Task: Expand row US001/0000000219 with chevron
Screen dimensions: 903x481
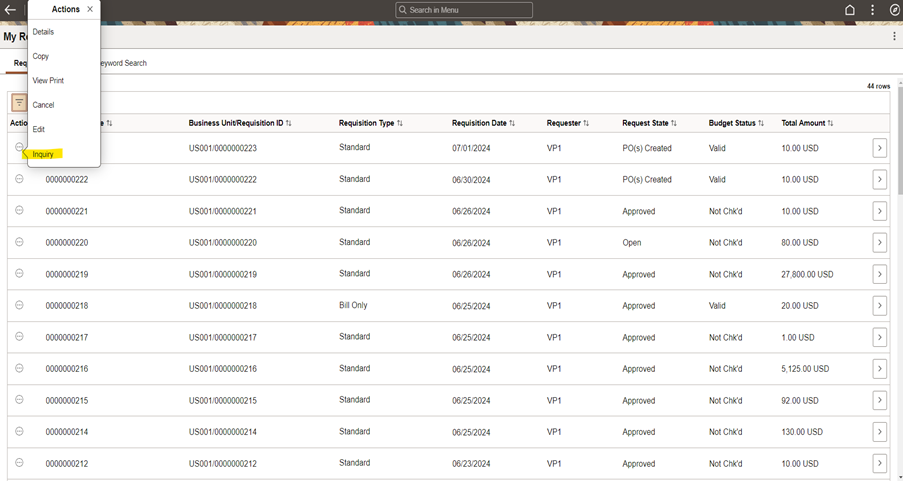Action: coord(879,274)
